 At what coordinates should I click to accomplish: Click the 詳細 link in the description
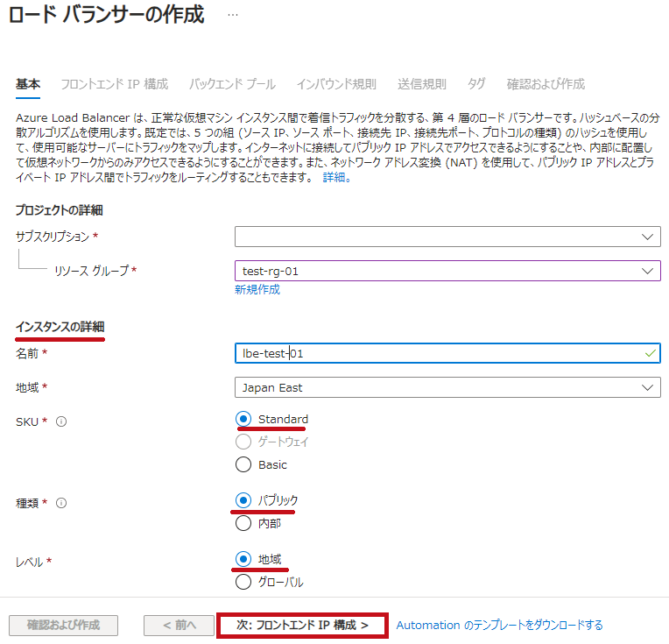(336, 177)
